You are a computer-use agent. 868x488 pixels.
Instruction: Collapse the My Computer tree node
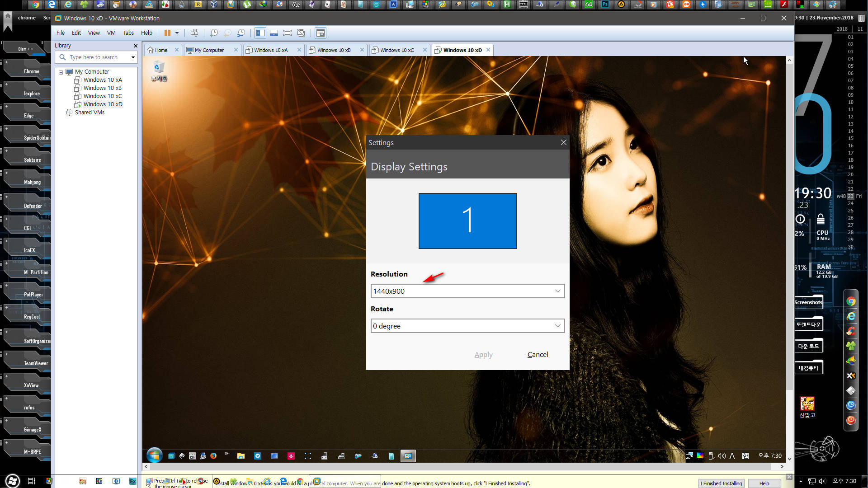pos(61,72)
